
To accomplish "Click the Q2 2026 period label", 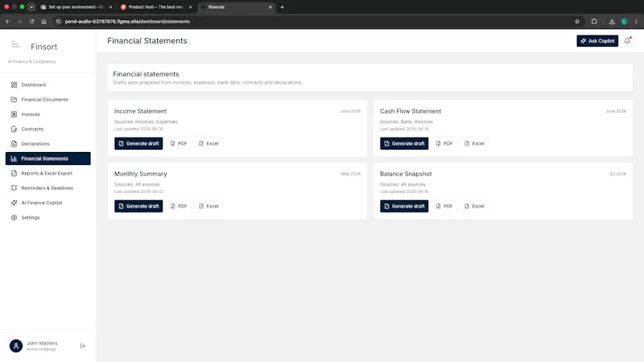I will pos(617,174).
